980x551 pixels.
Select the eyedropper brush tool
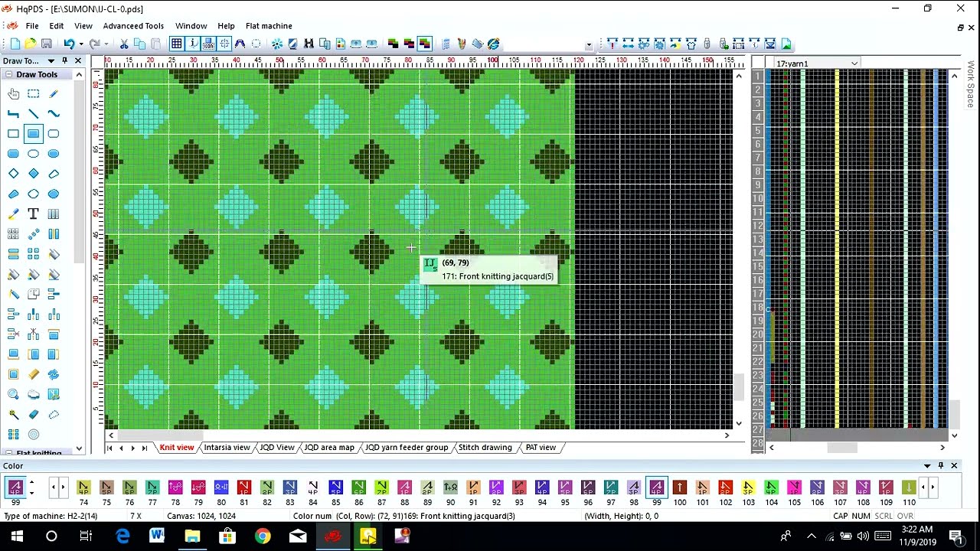click(13, 214)
